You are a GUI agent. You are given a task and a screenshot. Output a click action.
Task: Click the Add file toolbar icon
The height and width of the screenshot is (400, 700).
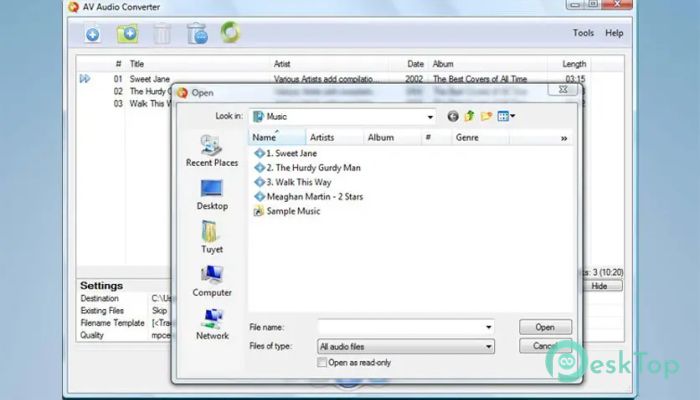tap(93, 33)
